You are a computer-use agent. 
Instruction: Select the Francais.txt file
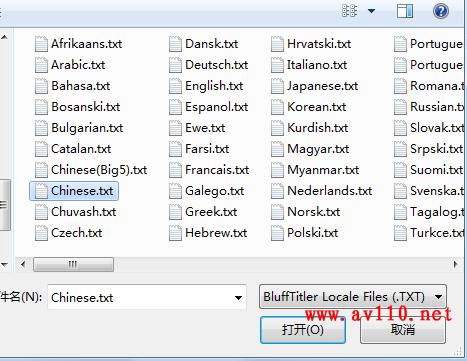(209, 170)
